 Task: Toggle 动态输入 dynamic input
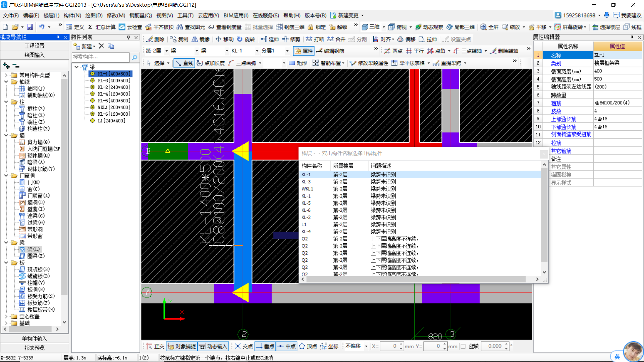pyautogui.click(x=213, y=346)
